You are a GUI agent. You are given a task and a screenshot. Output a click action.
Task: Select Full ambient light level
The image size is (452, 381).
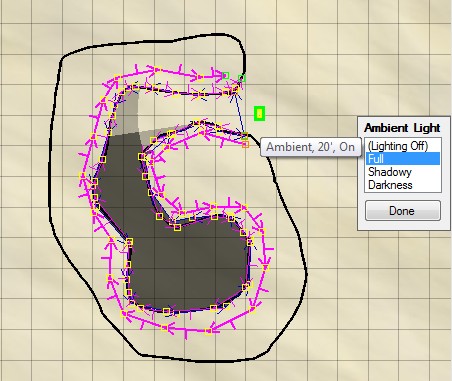tap(403, 159)
